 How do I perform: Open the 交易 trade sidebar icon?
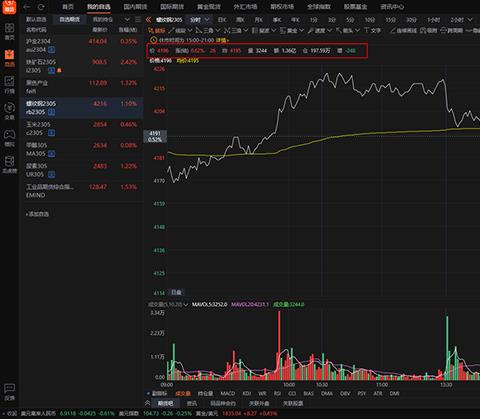point(9,111)
